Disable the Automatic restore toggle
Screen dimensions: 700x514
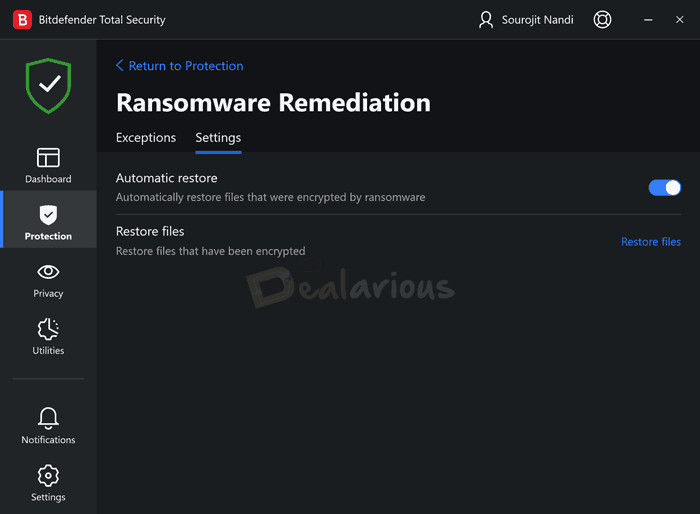pyautogui.click(x=664, y=188)
